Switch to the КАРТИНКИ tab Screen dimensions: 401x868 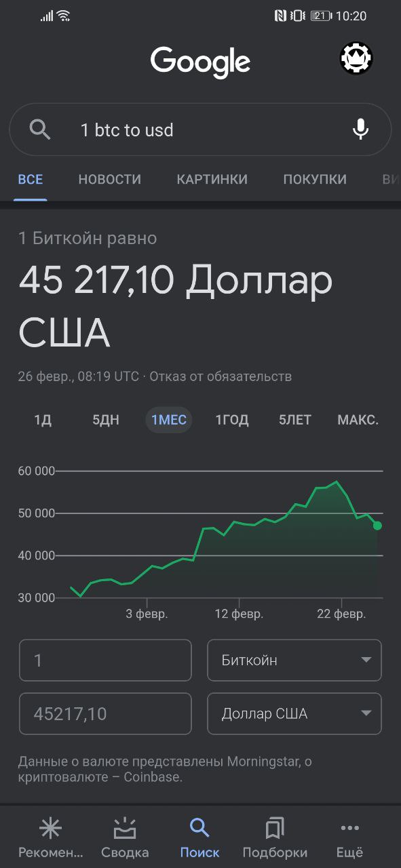[212, 179]
